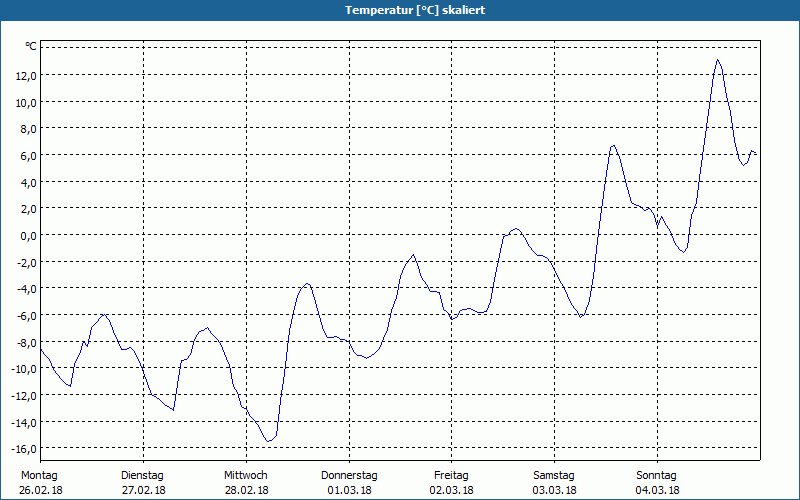800x500 pixels.
Task: Click the Samstag day label
Action: 554,476
